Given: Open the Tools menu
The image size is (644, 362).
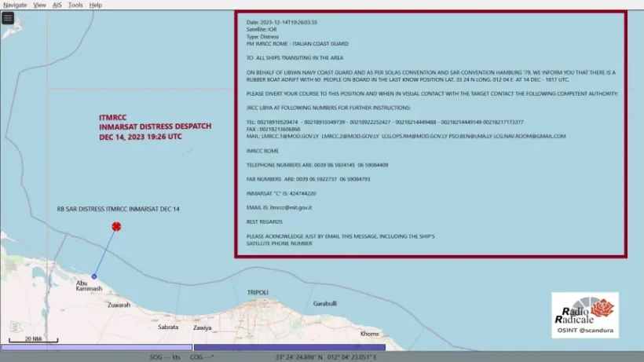Looking at the screenshot, I should [75, 5].
